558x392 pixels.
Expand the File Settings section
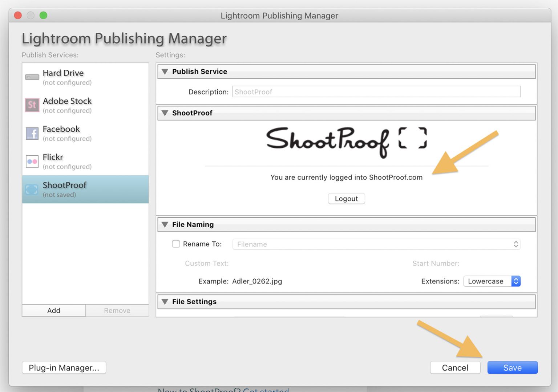click(x=165, y=301)
